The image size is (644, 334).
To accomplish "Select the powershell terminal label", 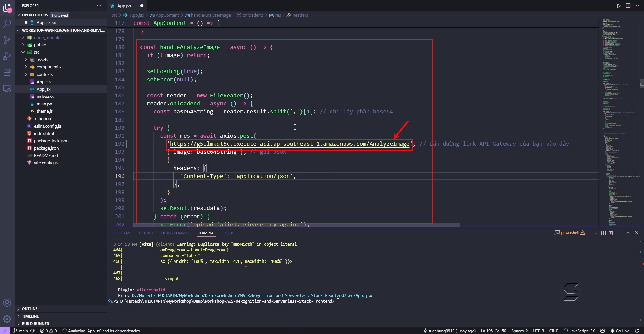I will pos(570,233).
